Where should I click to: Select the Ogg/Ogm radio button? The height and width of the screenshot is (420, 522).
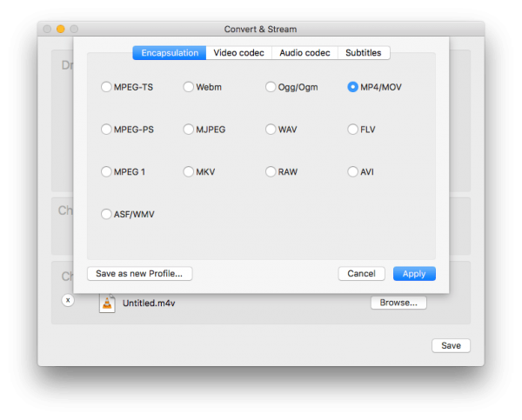(x=271, y=87)
